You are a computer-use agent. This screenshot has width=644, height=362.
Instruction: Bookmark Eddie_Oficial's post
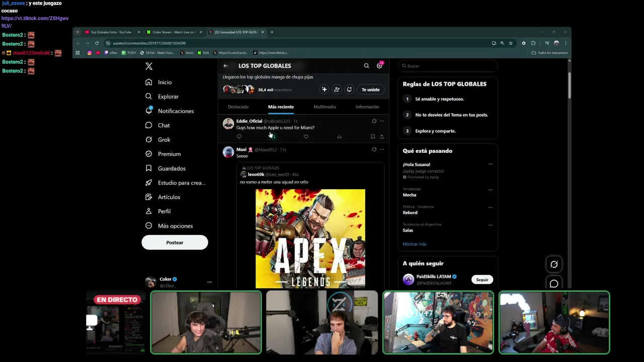click(x=373, y=136)
